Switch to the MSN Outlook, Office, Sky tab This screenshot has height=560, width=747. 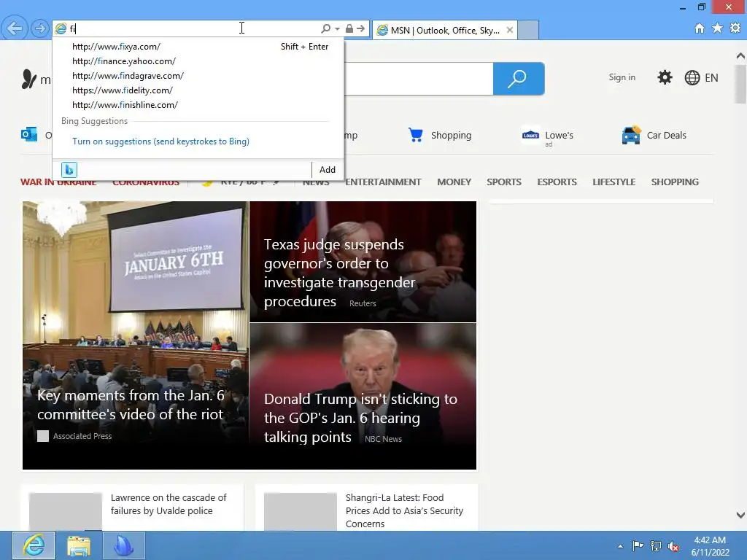444,30
